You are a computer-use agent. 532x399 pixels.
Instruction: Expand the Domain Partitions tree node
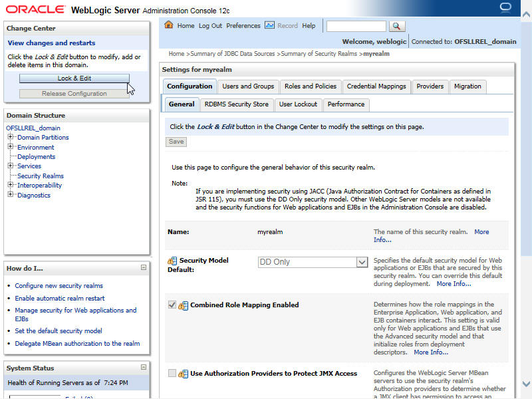coord(11,137)
